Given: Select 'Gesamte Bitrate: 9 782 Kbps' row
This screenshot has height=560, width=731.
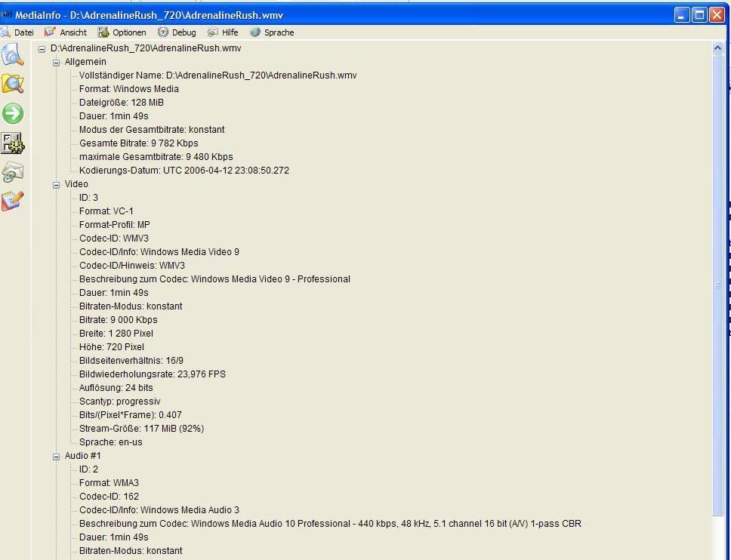Looking at the screenshot, I should (x=138, y=143).
